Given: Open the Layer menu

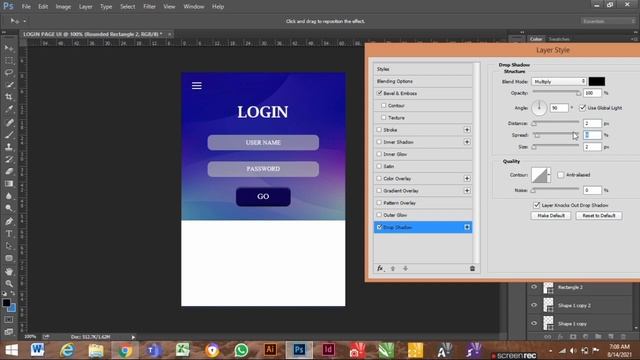Looking at the screenshot, I should (x=85, y=7).
